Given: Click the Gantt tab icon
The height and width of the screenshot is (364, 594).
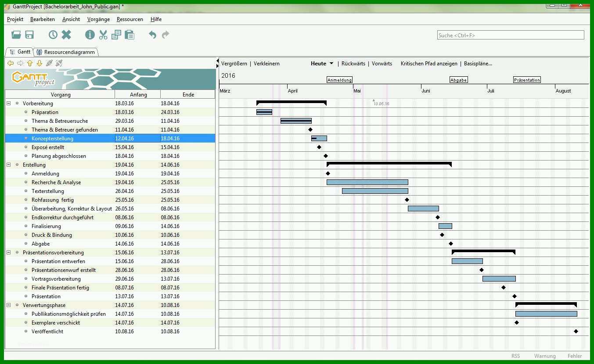Looking at the screenshot, I should [x=12, y=52].
